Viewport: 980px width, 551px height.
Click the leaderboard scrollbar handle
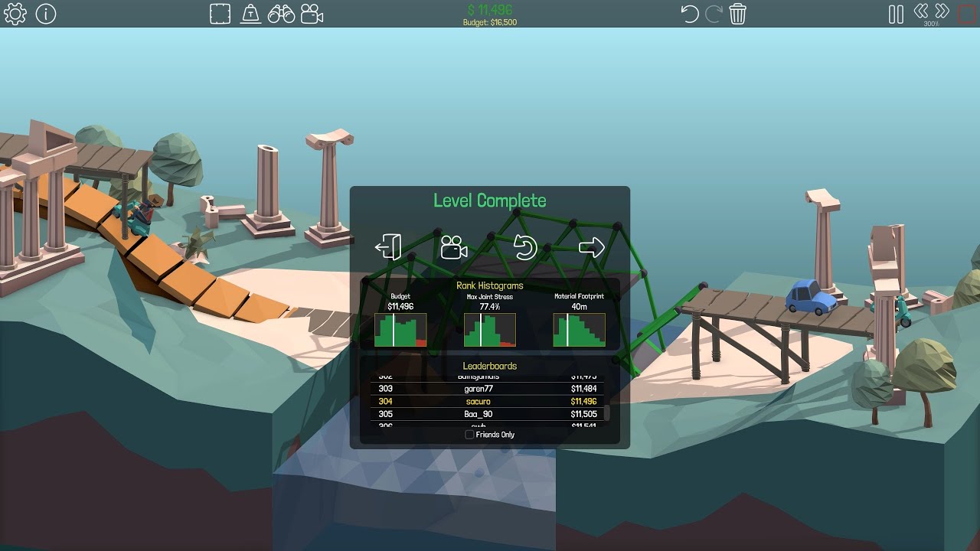pyautogui.click(x=607, y=413)
